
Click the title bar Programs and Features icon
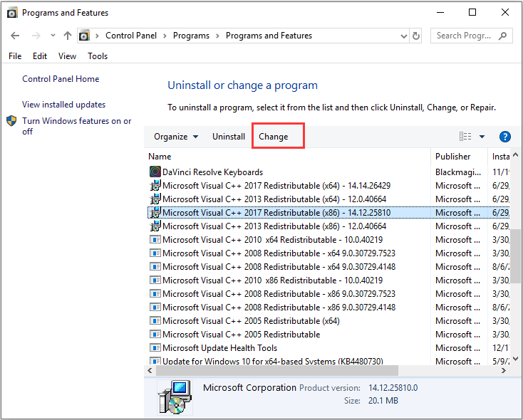click(x=12, y=13)
